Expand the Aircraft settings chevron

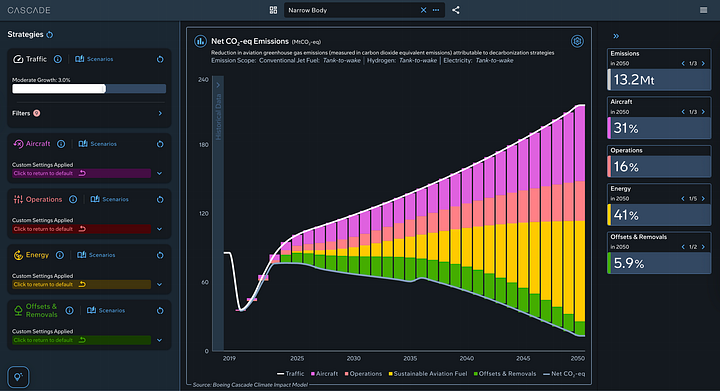159,173
